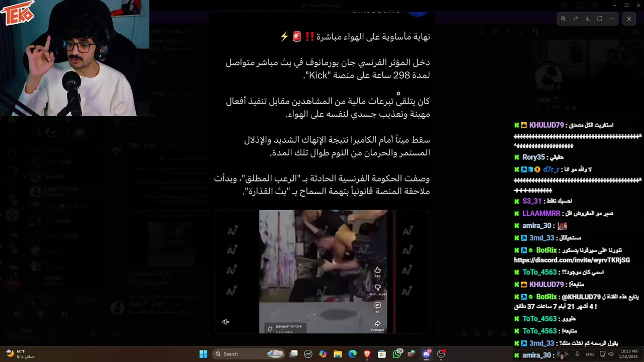Image resolution: width=644 pixels, height=362 pixels.
Task: Click username Rory35 in chat
Action: (534, 157)
